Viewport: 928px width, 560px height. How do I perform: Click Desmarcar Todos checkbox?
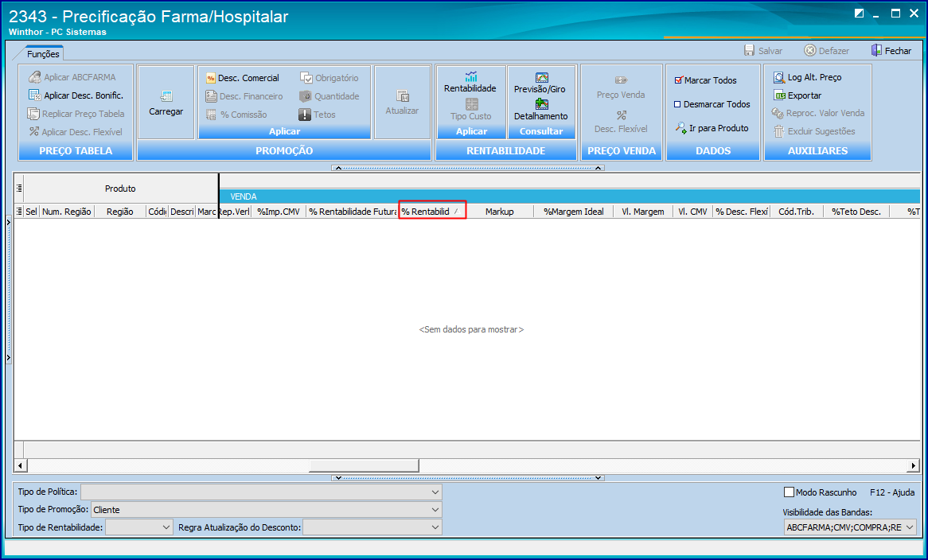677,104
